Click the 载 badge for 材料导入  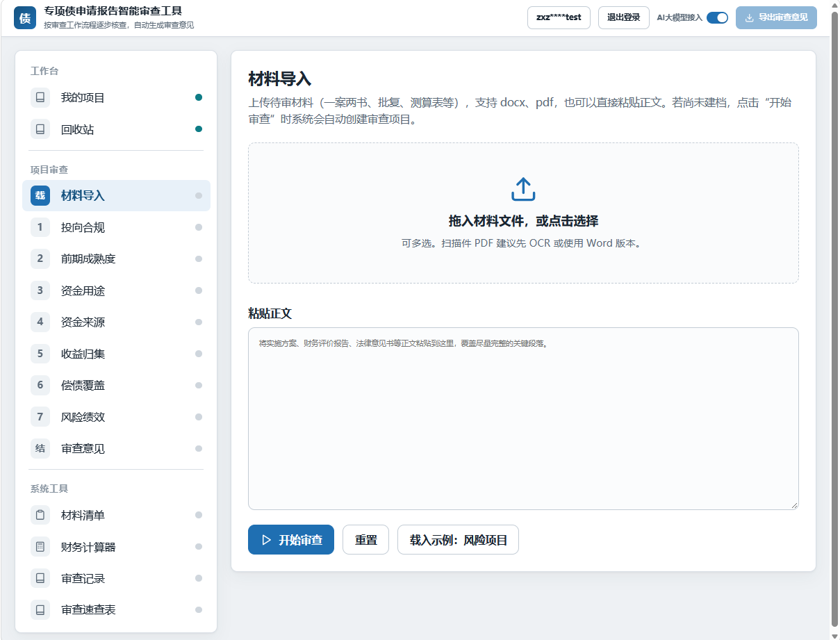[40, 196]
